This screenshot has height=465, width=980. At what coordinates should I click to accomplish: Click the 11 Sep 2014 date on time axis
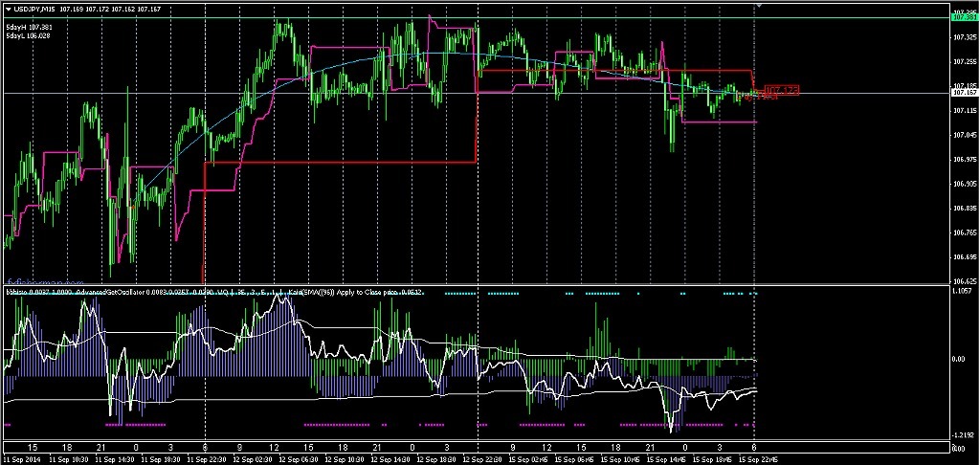pyautogui.click(x=20, y=458)
